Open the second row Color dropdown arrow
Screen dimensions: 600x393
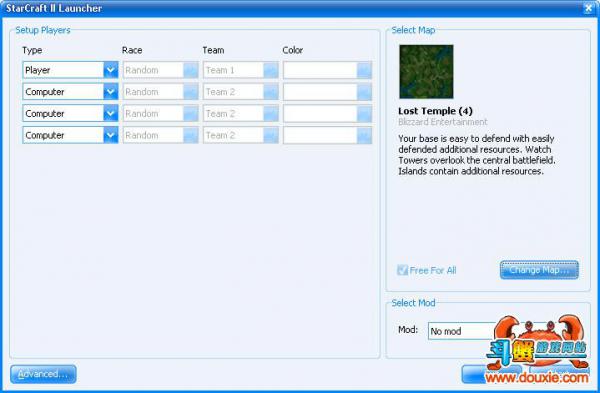click(x=364, y=92)
